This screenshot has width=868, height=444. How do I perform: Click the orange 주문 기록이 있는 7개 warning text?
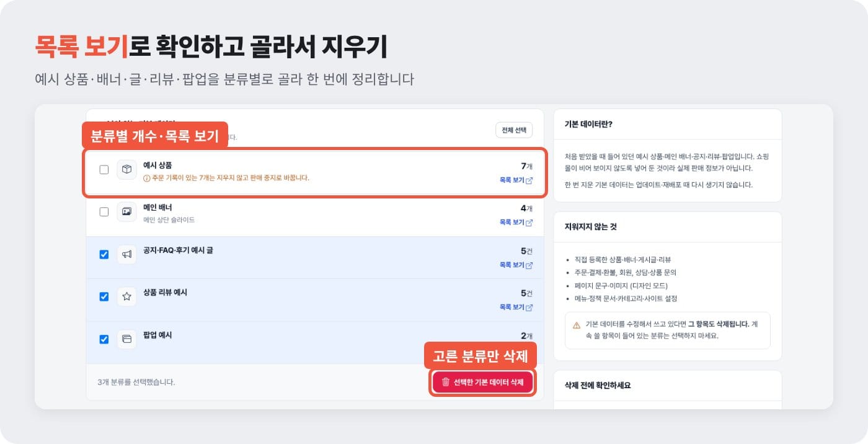[x=230, y=178]
